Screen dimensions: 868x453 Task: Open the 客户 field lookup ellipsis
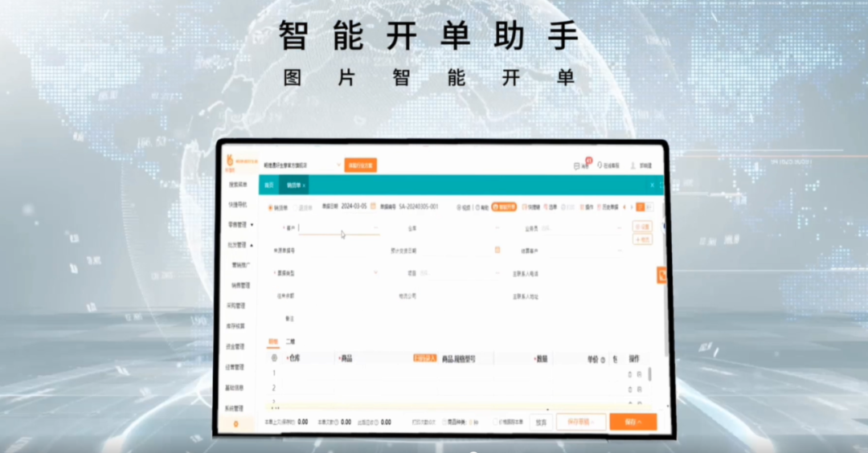[376, 228]
